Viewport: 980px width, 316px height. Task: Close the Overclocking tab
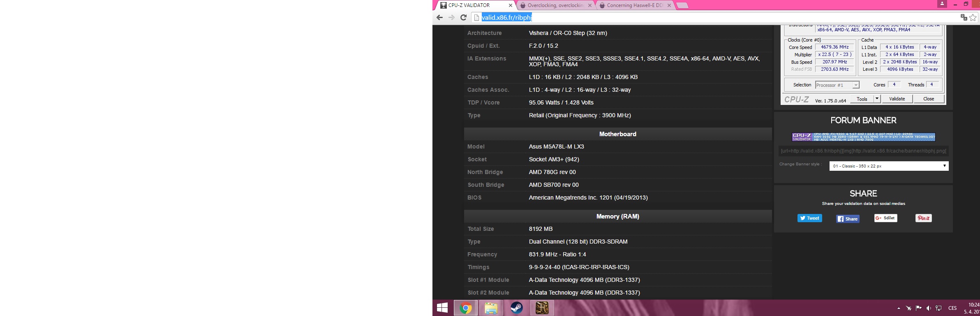pyautogui.click(x=590, y=5)
